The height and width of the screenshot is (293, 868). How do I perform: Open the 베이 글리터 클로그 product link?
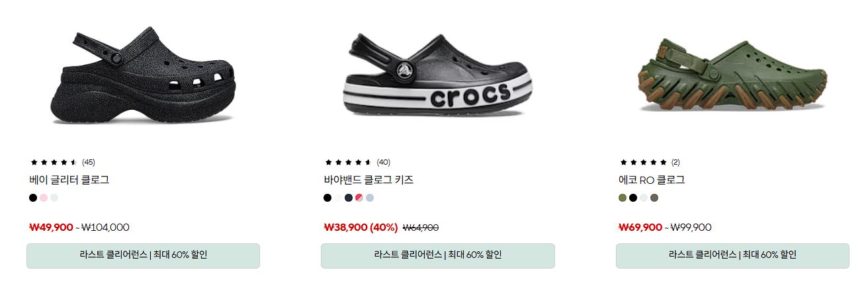[69, 180]
